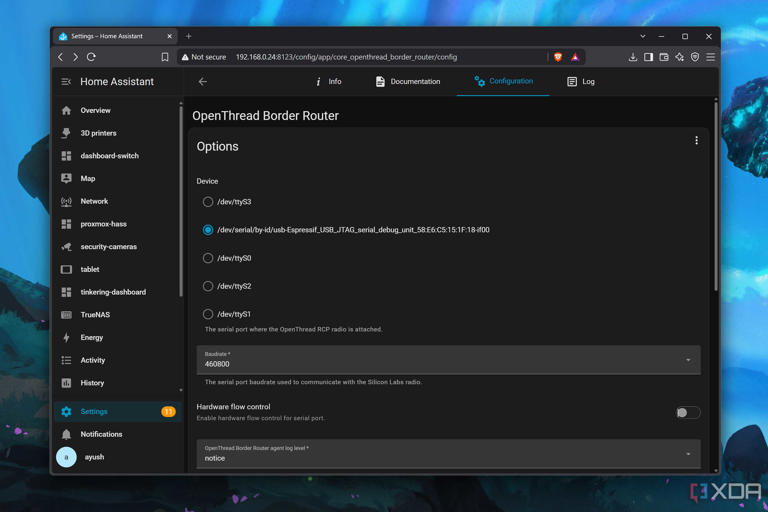Open the tablet sidebar icon
The width and height of the screenshot is (768, 512).
tap(67, 269)
